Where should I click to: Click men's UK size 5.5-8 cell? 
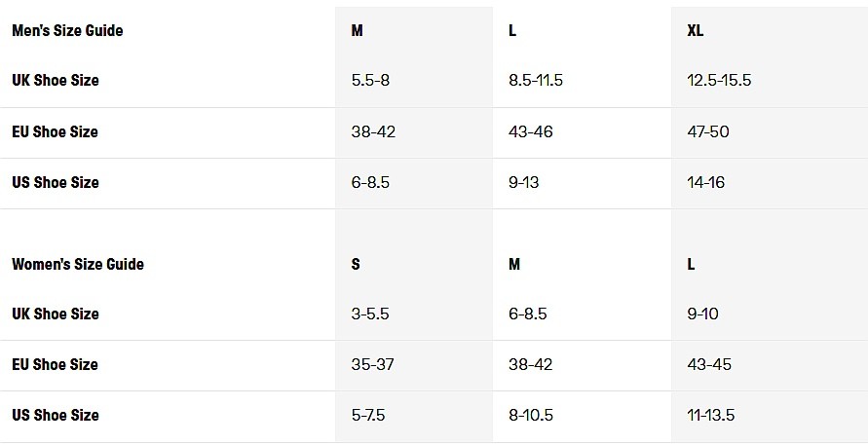(370, 81)
